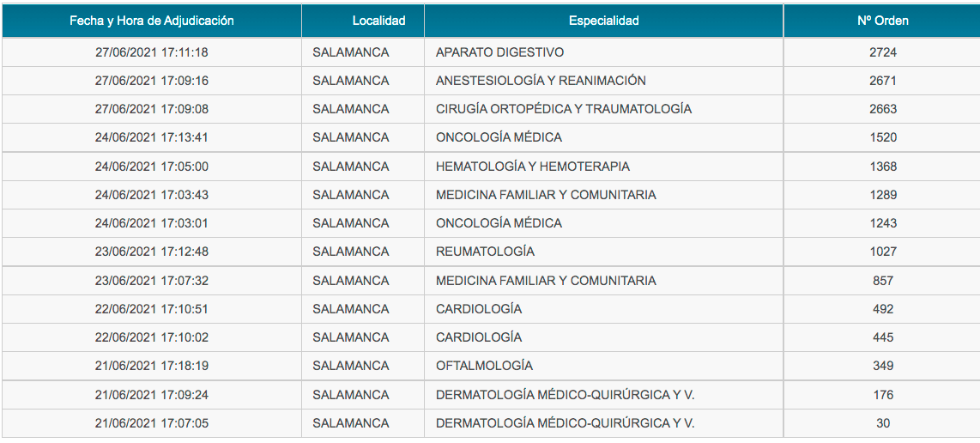Select order number 445
Image resolution: width=980 pixels, height=443 pixels.
click(x=882, y=338)
